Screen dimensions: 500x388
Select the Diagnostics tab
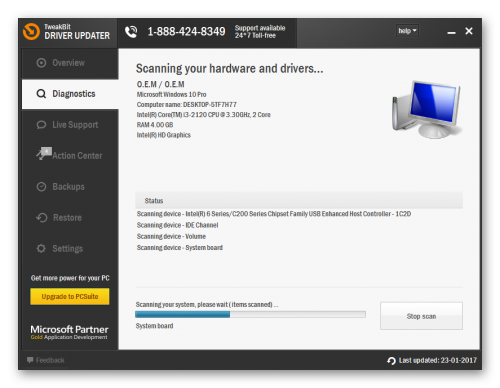tap(70, 94)
